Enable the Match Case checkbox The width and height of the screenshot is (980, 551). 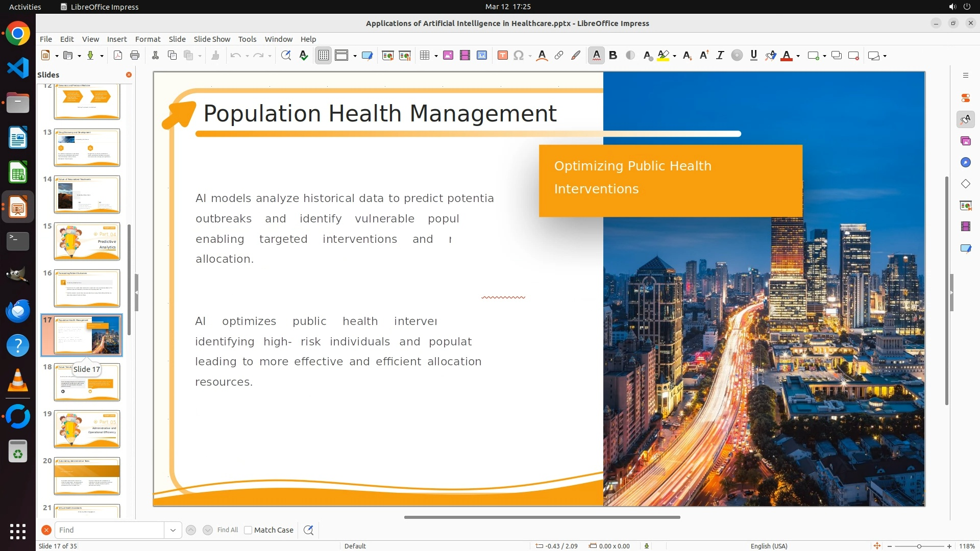point(248,530)
